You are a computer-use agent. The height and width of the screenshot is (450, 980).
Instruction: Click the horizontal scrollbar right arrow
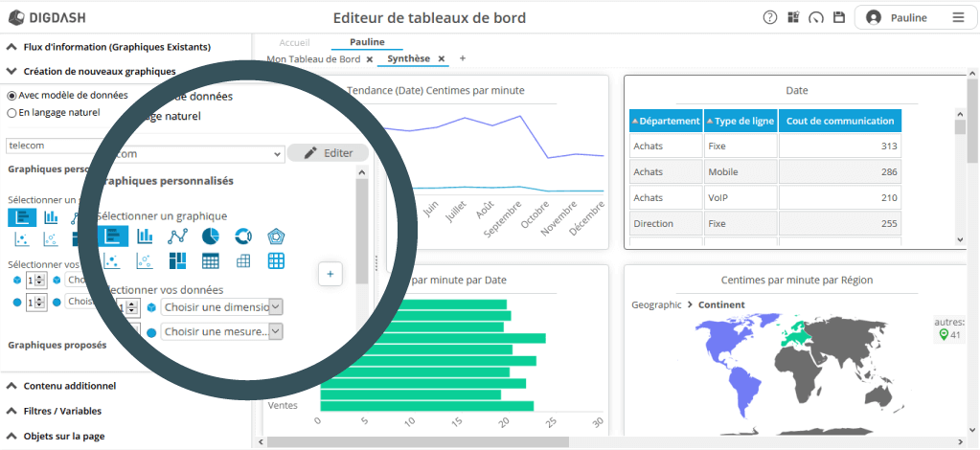tap(963, 442)
